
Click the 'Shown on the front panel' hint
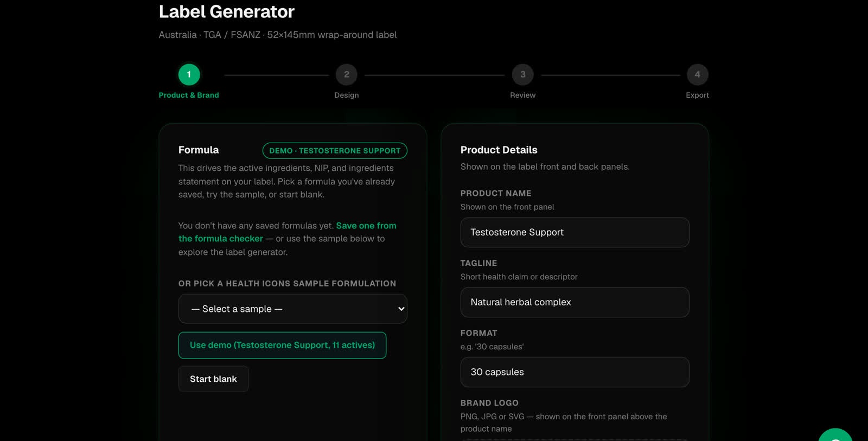click(x=507, y=207)
